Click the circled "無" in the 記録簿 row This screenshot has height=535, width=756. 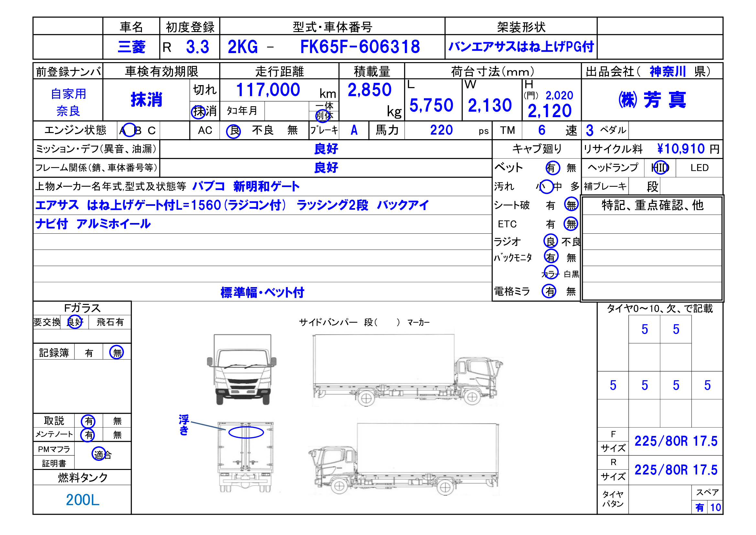[116, 352]
